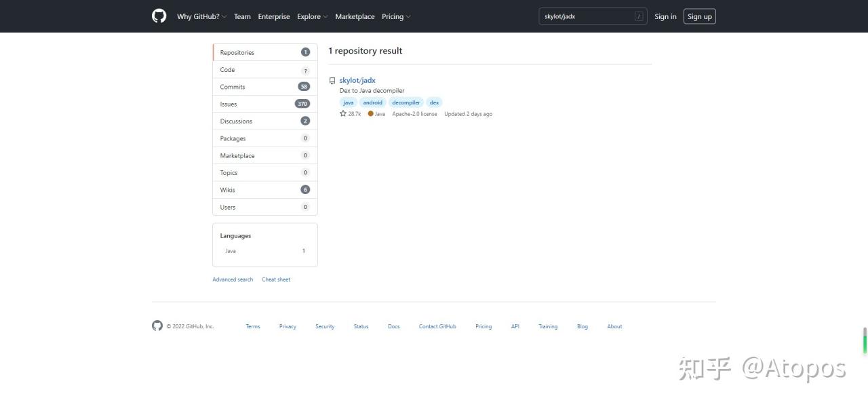Viewport: 868px width, 407px height.
Task: Click the Sign up button
Action: click(x=700, y=16)
